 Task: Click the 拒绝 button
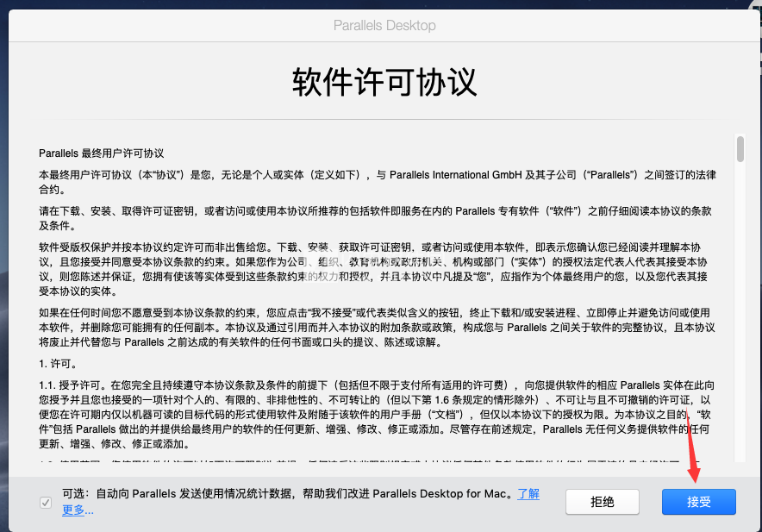click(x=603, y=501)
